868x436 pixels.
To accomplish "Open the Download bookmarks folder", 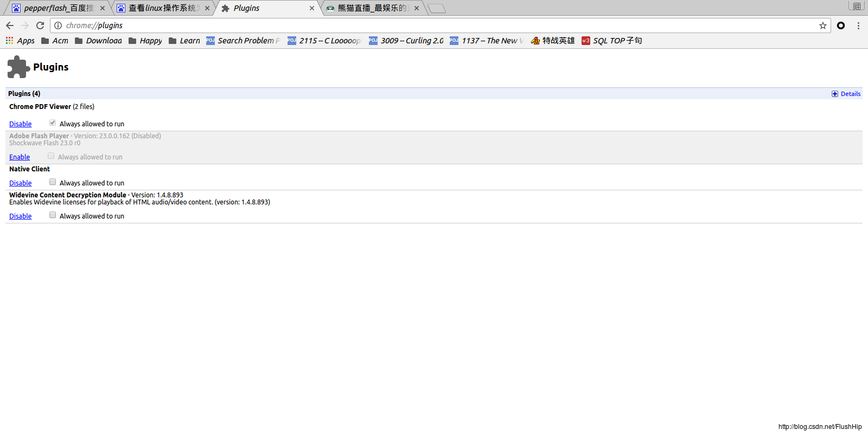I will tap(98, 41).
